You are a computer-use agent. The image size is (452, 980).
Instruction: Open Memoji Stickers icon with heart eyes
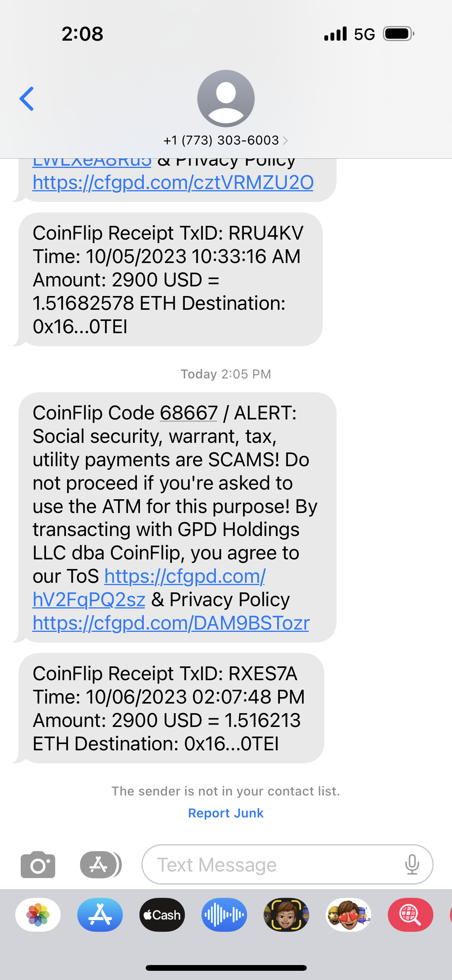[348, 915]
